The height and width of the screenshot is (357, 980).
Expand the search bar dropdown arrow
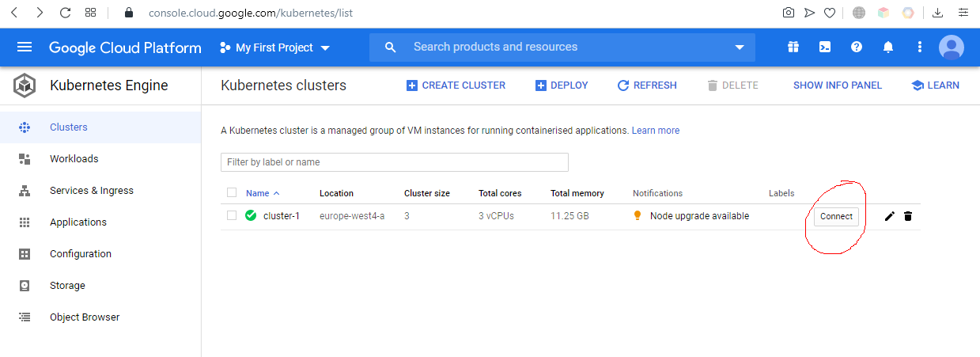pyautogui.click(x=740, y=47)
